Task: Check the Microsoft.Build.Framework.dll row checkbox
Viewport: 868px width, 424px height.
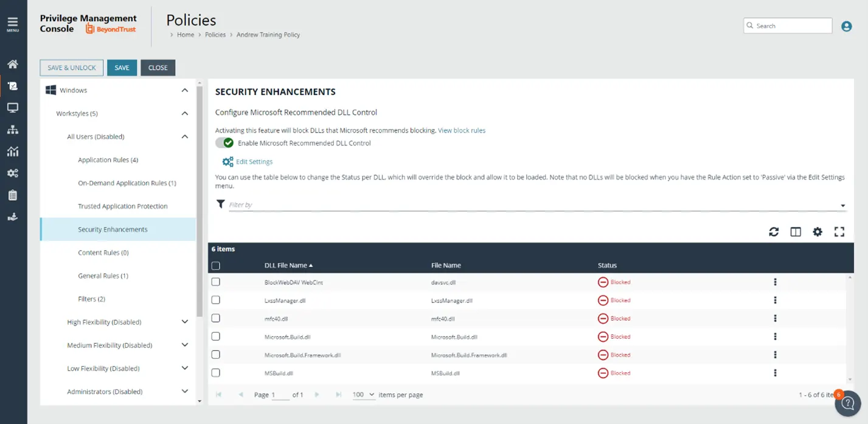Action: (216, 355)
